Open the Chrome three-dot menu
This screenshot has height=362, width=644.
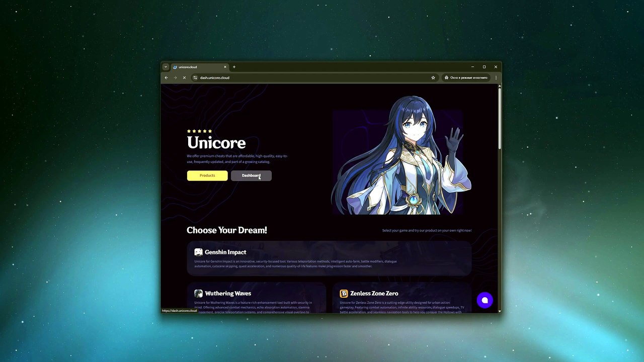pyautogui.click(x=496, y=77)
